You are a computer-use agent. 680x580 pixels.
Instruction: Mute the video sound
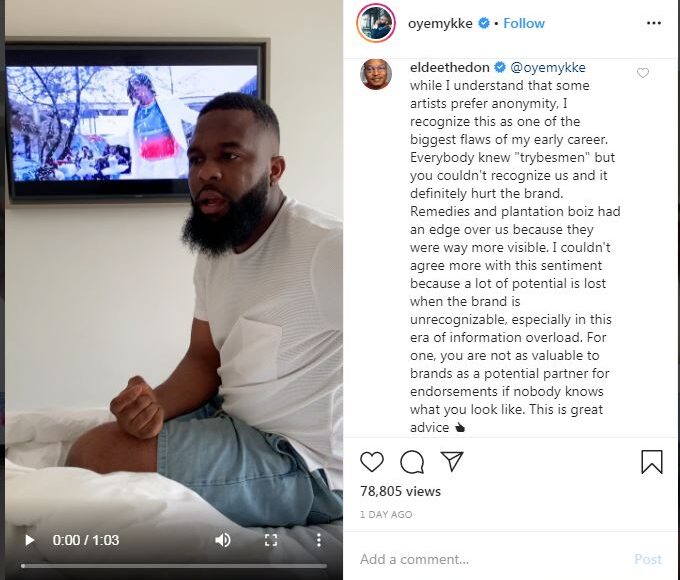tap(223, 540)
